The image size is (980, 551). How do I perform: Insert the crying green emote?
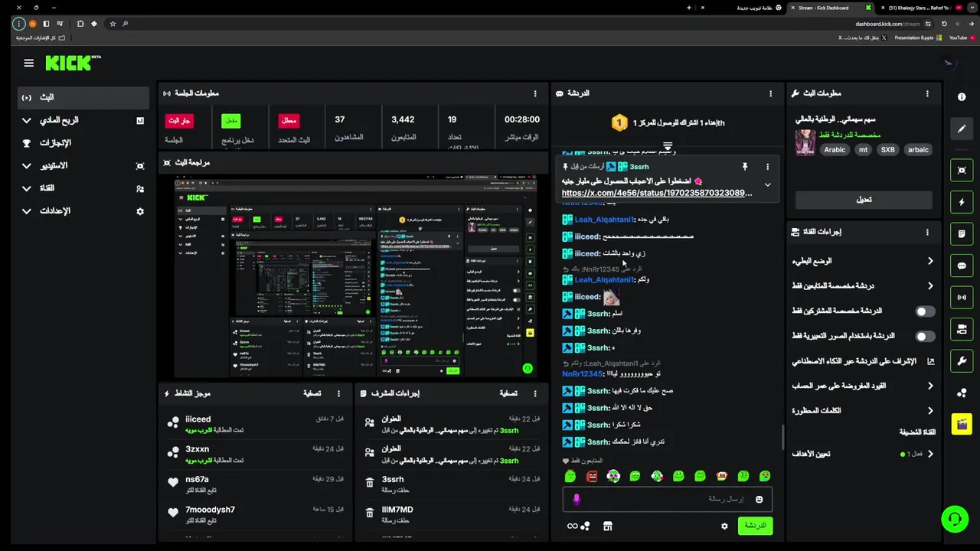coord(765,476)
